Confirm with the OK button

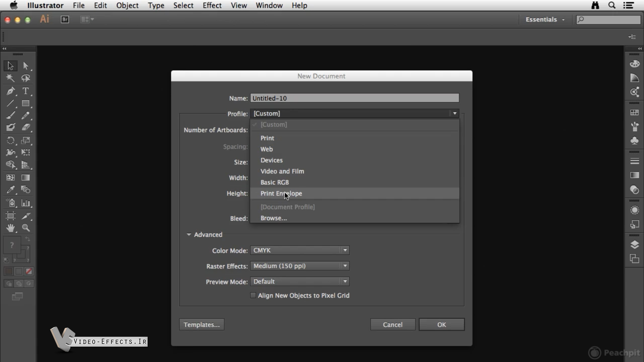point(442,325)
